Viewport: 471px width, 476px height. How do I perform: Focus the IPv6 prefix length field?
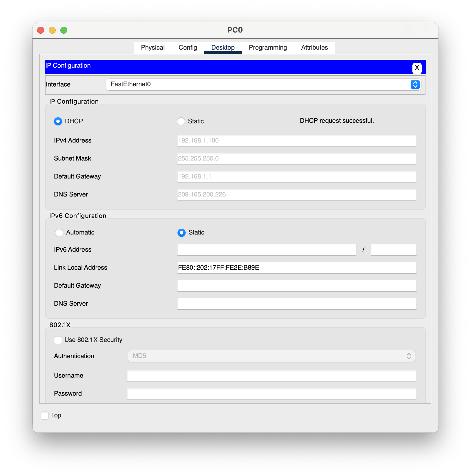394,250
